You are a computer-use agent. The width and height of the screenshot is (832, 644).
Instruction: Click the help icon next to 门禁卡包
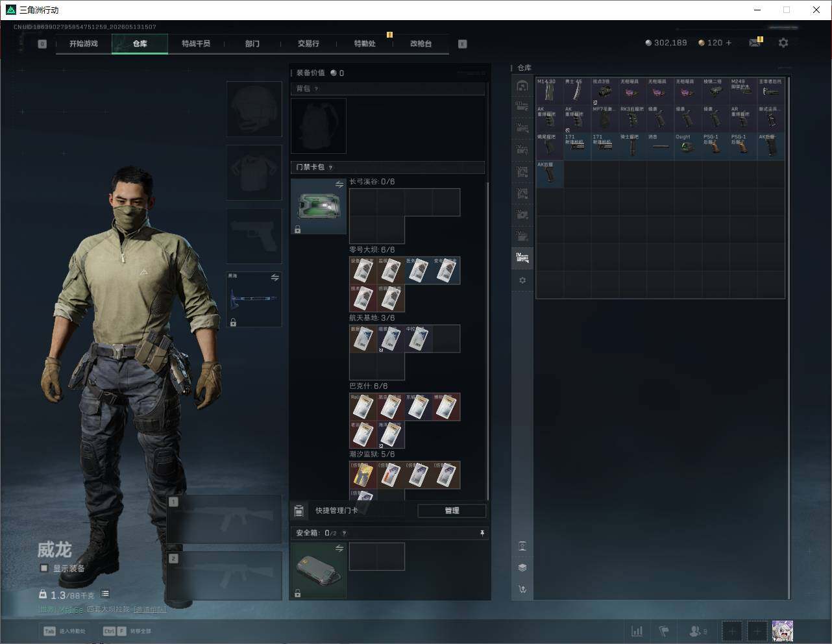click(x=330, y=167)
